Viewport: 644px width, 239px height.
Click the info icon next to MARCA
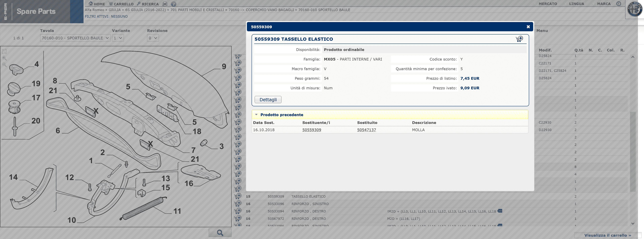tap(619, 4)
